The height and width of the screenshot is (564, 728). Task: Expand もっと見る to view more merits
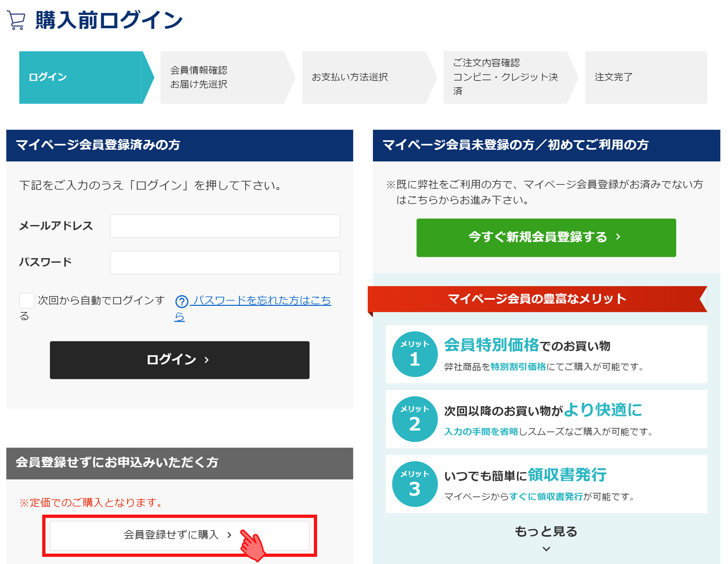click(x=546, y=531)
